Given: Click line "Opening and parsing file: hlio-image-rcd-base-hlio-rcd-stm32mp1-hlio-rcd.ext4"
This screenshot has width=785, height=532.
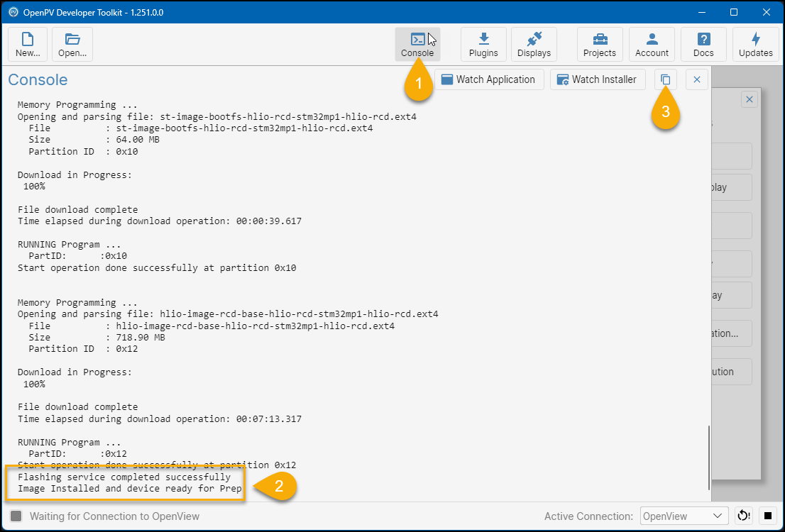Looking at the screenshot, I should pos(228,314).
